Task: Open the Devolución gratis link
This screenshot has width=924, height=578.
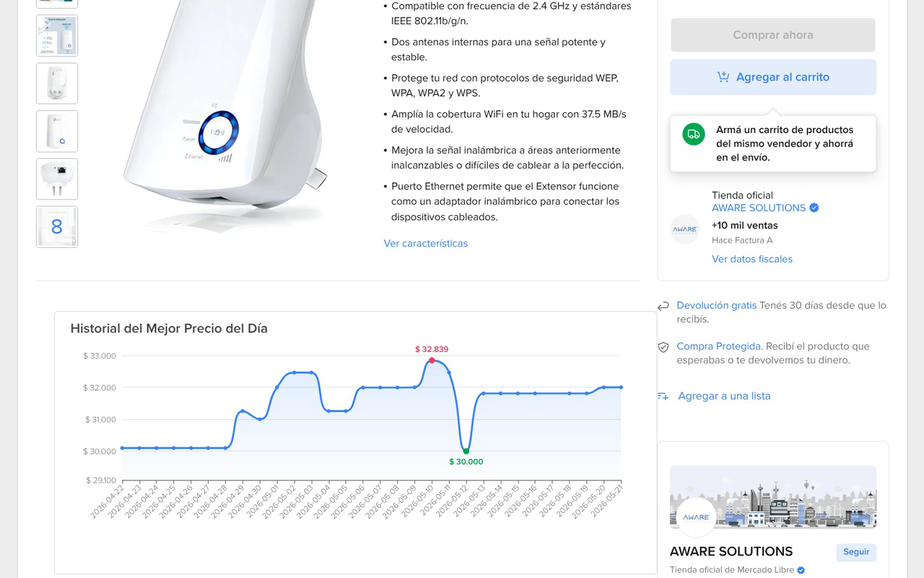Action: [x=717, y=306]
